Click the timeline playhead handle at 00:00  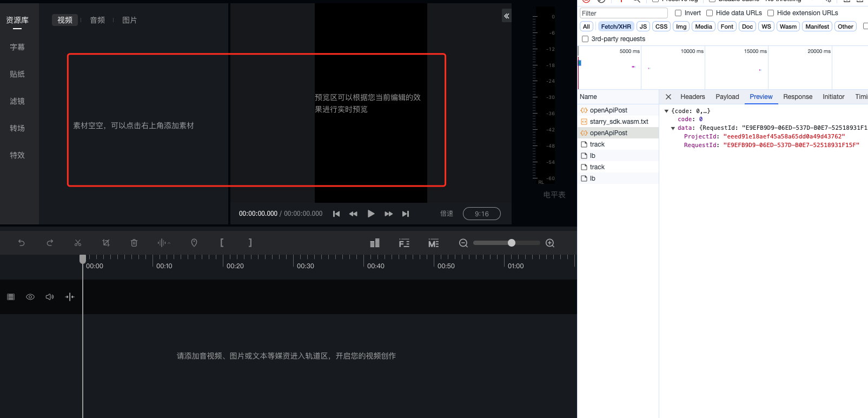point(83,259)
